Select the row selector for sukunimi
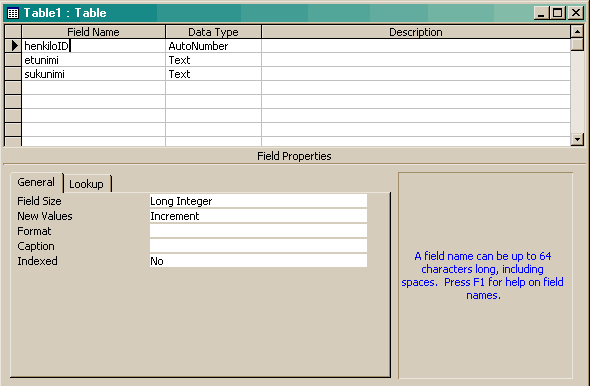This screenshot has width=590, height=386. (13, 74)
